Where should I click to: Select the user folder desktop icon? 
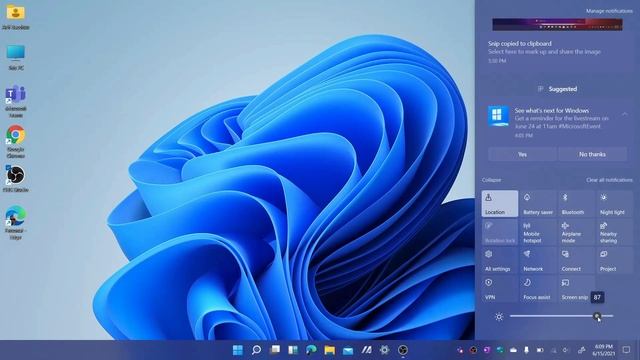pos(16,17)
